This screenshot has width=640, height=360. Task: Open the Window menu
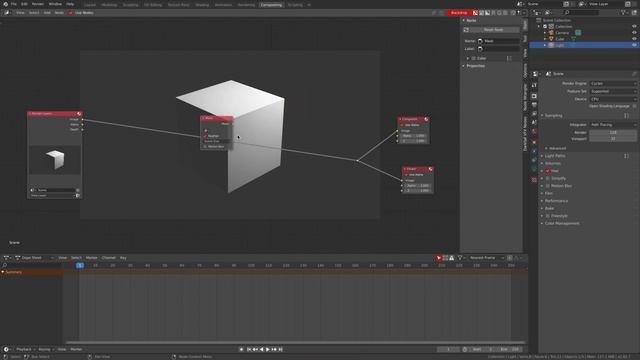pos(55,4)
